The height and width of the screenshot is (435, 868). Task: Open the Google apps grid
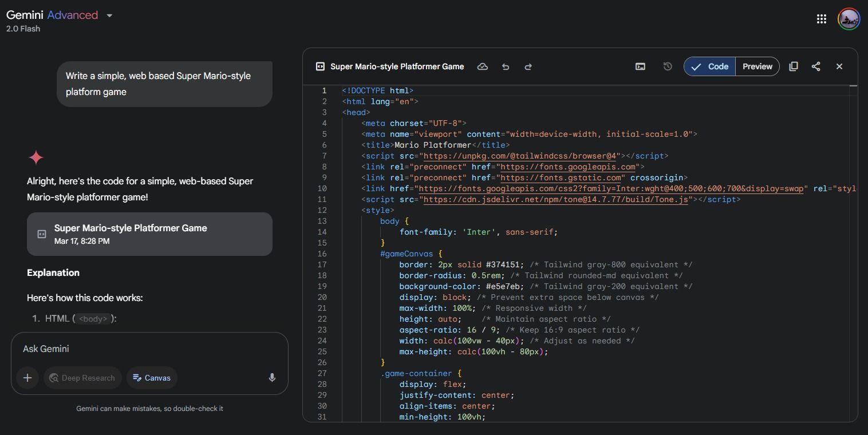click(821, 19)
